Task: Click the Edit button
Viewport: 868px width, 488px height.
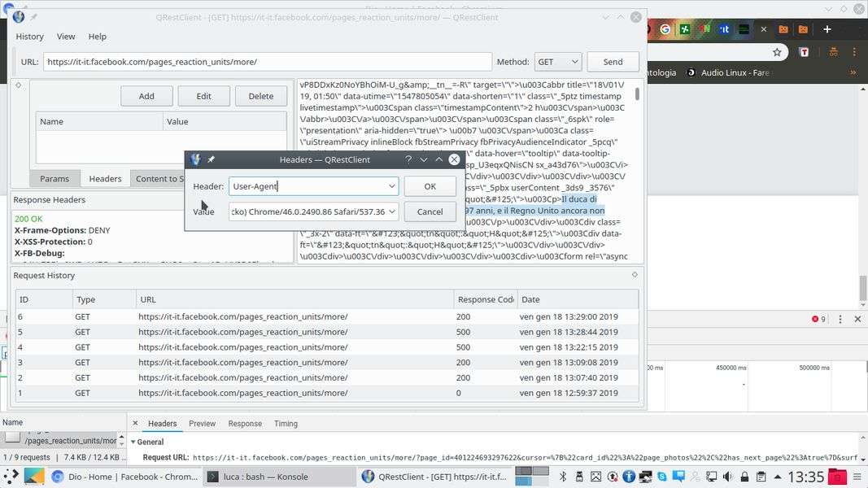Action: pos(203,96)
